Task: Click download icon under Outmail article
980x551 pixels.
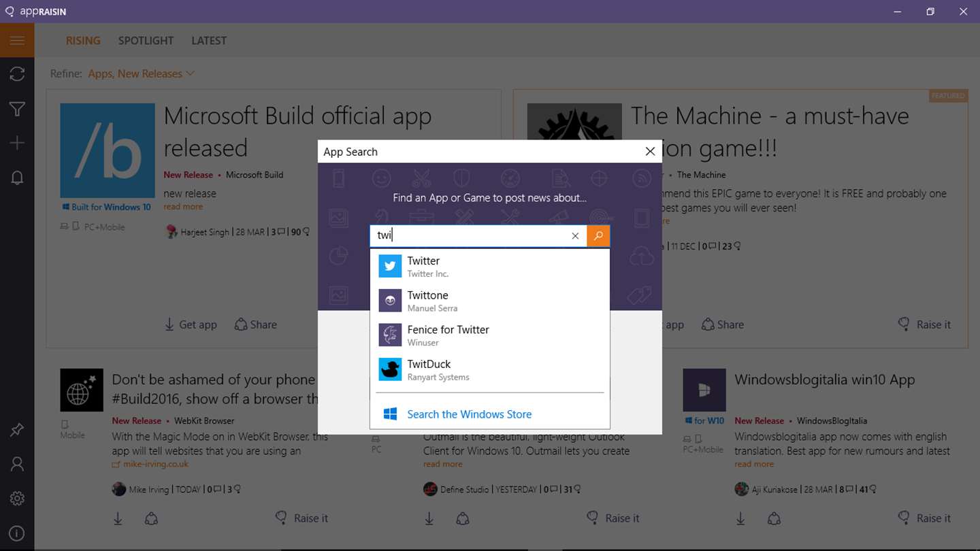Action: 429,518
